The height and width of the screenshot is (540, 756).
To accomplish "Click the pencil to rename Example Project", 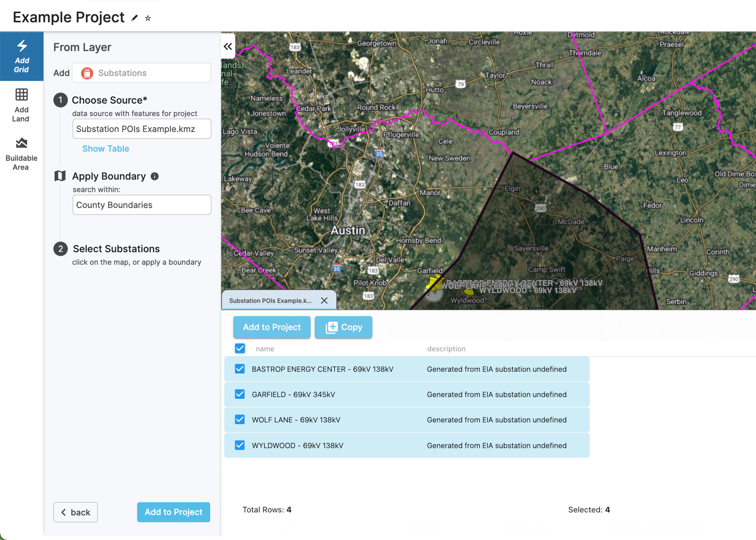I will point(134,17).
